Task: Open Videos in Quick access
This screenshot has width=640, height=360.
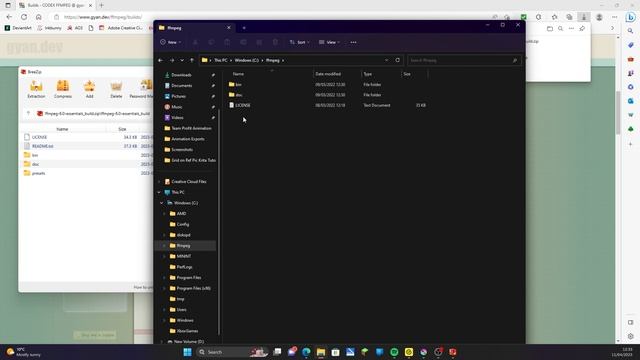Action: click(177, 118)
